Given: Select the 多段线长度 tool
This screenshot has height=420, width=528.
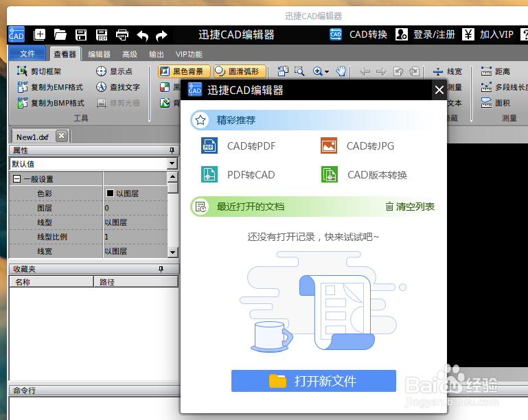Looking at the screenshot, I should coord(504,87).
